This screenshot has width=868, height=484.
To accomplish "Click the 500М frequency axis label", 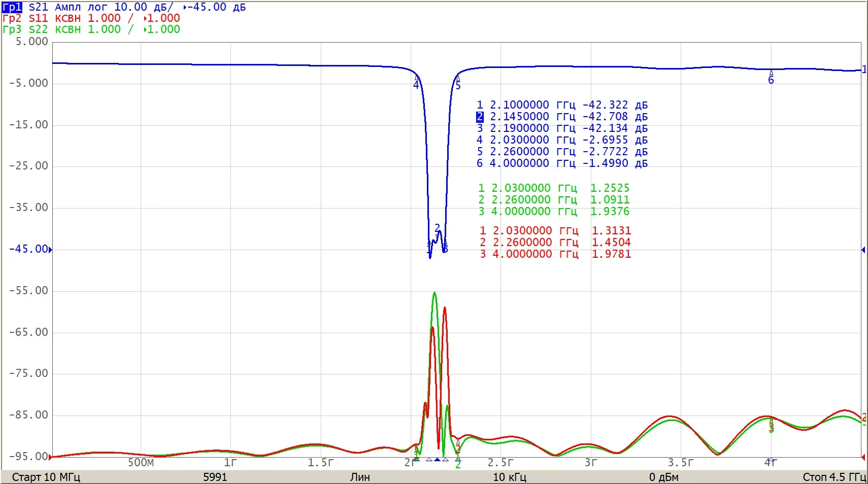I will pyautogui.click(x=141, y=463).
